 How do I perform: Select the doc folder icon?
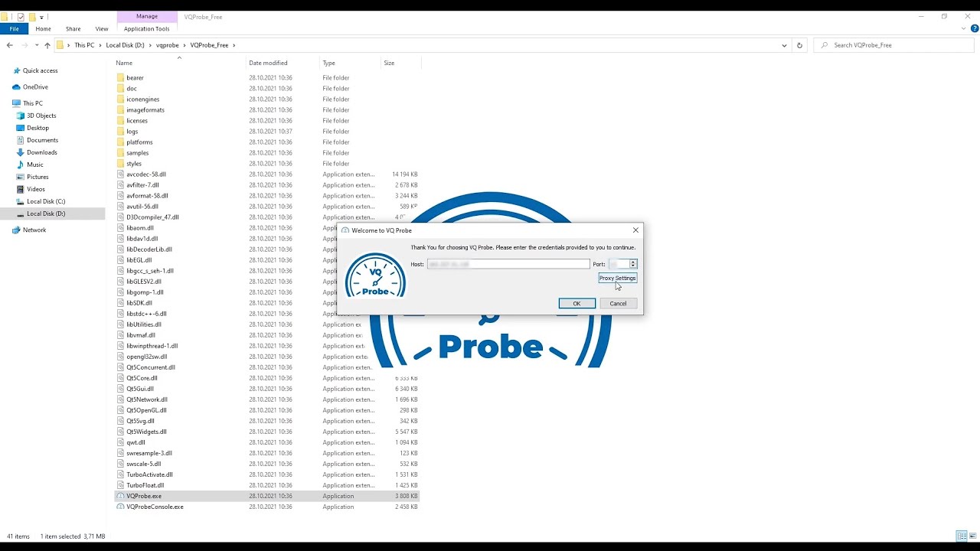[x=121, y=89]
